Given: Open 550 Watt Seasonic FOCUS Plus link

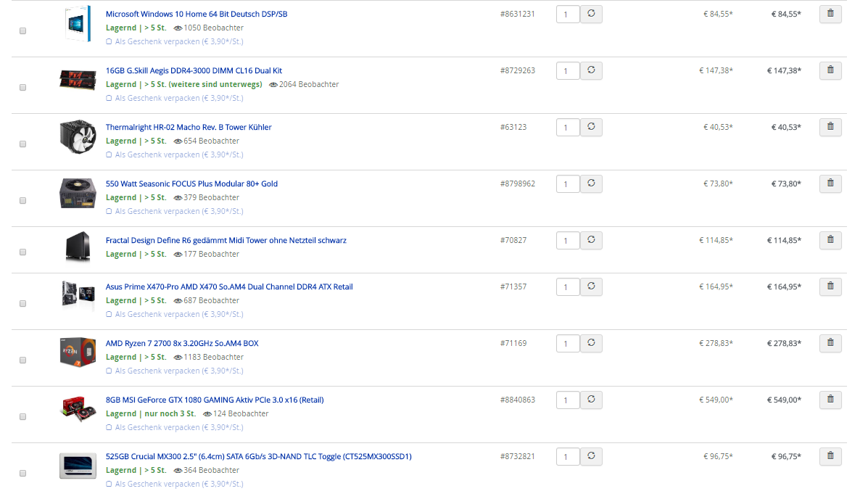Looking at the screenshot, I should 191,183.
